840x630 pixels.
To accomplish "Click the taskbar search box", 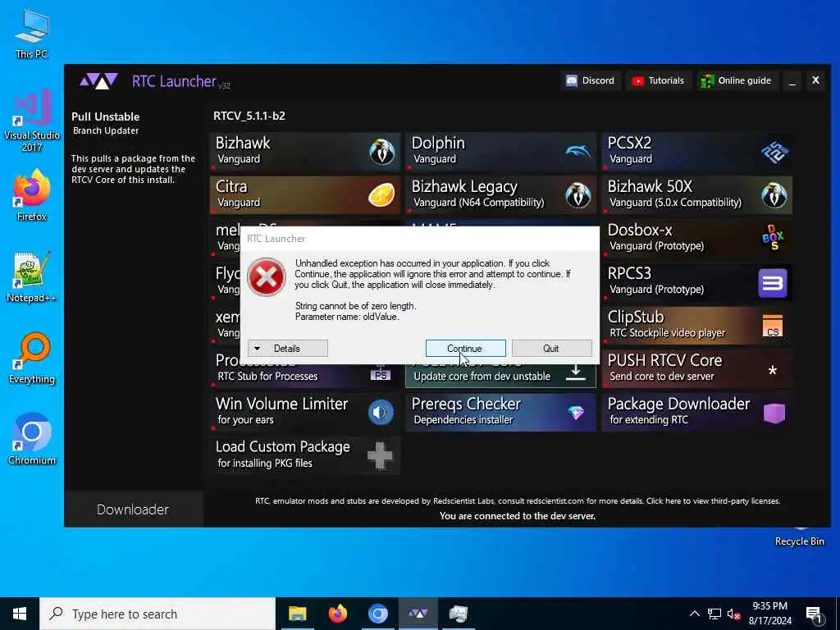I will click(x=157, y=614).
